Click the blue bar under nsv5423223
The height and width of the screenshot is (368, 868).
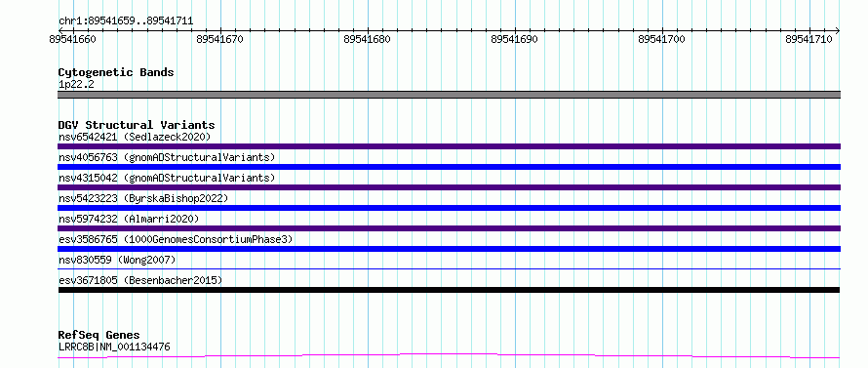pos(449,208)
